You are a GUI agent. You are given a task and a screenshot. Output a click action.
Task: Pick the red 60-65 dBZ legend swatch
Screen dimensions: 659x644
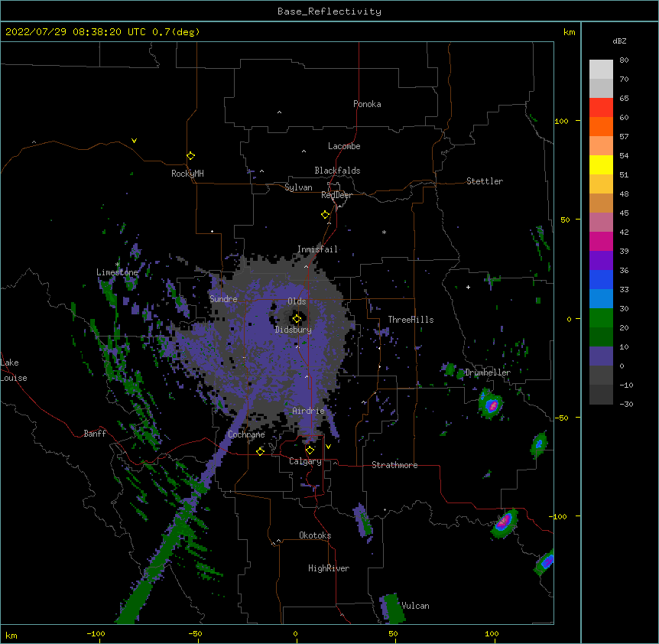click(601, 108)
